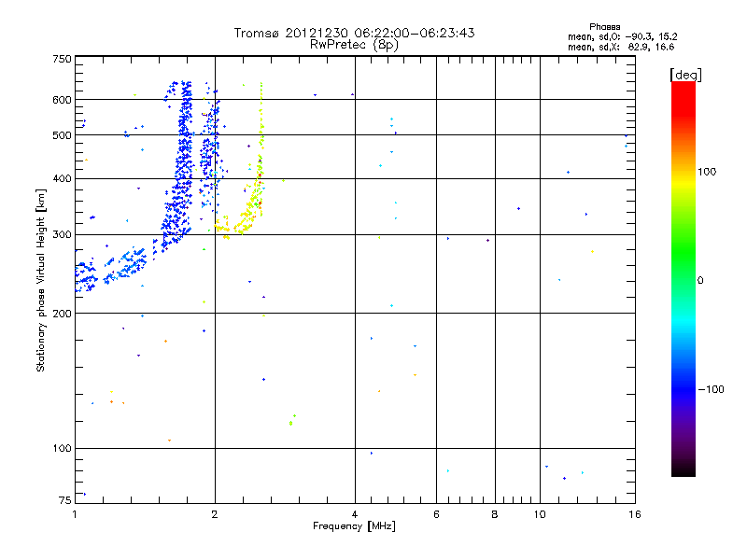Click the y-axis '600' tick label
Image resolution: width=747 pixels, height=560 pixels.
pos(62,100)
